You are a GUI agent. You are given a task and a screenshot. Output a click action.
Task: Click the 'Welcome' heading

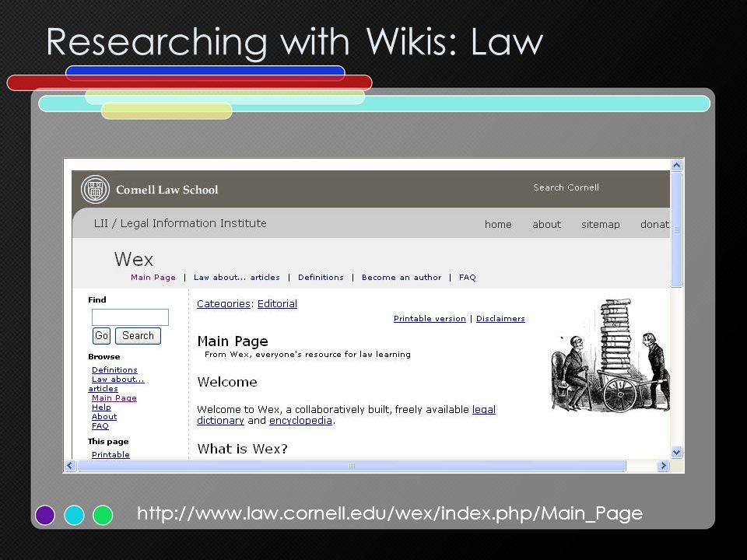[x=227, y=382]
